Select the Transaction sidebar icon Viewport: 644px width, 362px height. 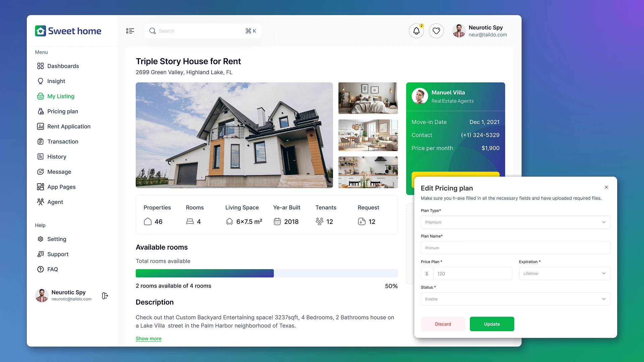pyautogui.click(x=40, y=141)
